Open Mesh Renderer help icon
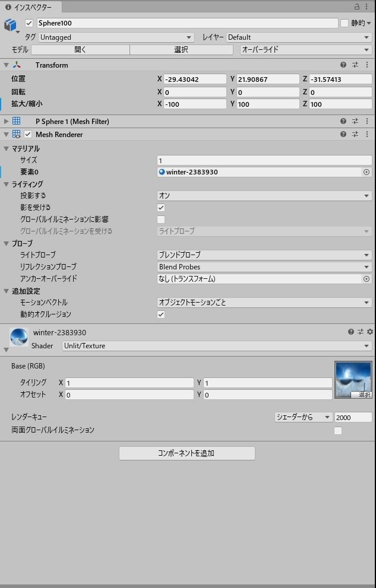Screen dimensions: 376x588 pyautogui.click(x=343, y=134)
